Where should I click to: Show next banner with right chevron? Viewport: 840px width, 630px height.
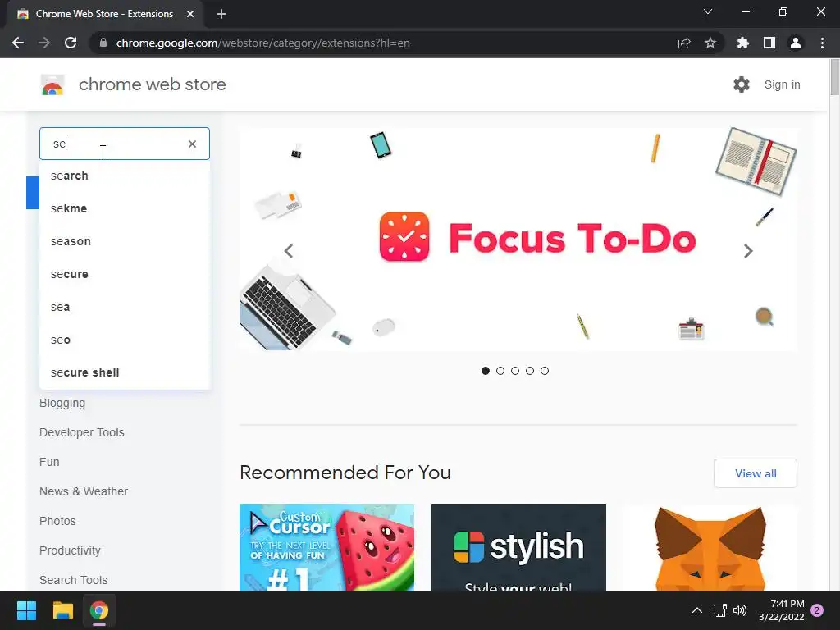tap(748, 251)
